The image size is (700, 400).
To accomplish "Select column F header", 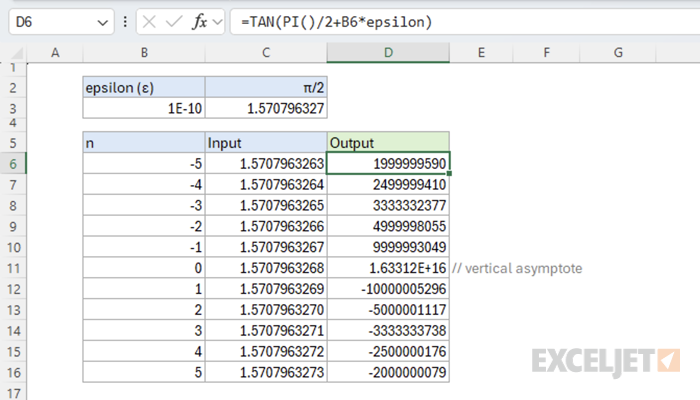I will pyautogui.click(x=546, y=53).
